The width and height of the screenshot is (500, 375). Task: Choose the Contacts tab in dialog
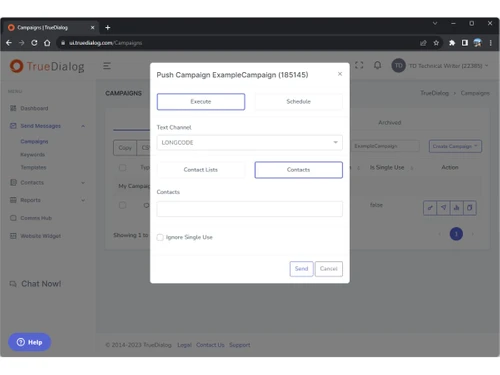299,170
